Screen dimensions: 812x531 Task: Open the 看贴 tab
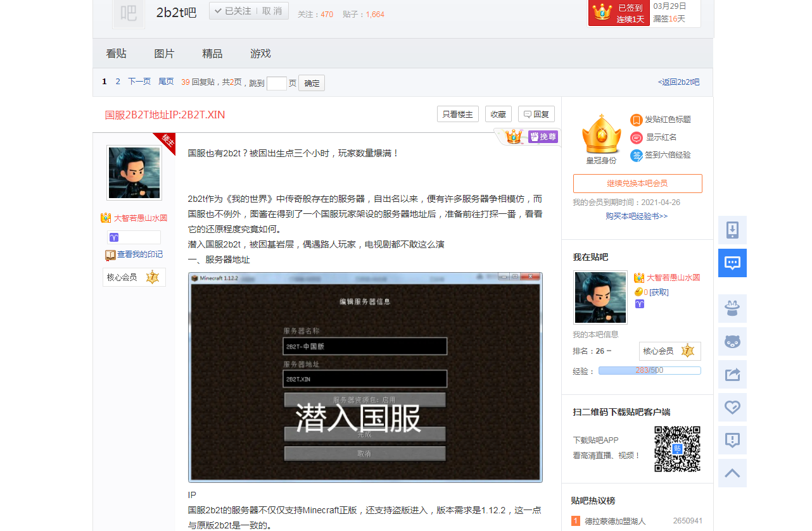click(x=117, y=54)
